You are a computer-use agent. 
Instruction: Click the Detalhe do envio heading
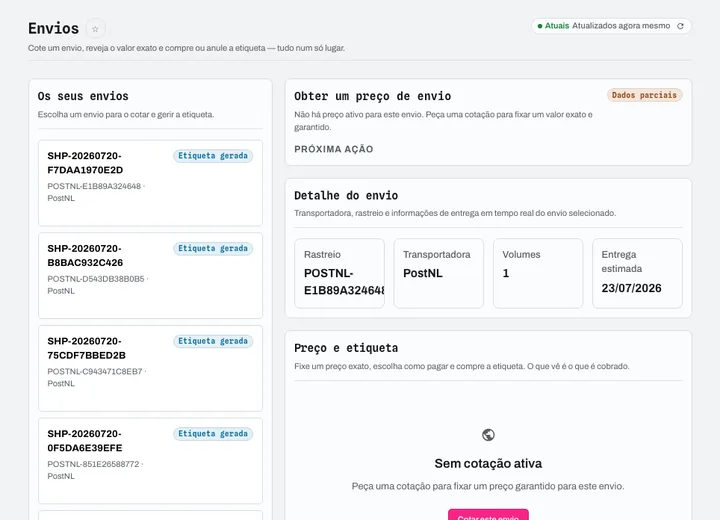[x=346, y=196]
